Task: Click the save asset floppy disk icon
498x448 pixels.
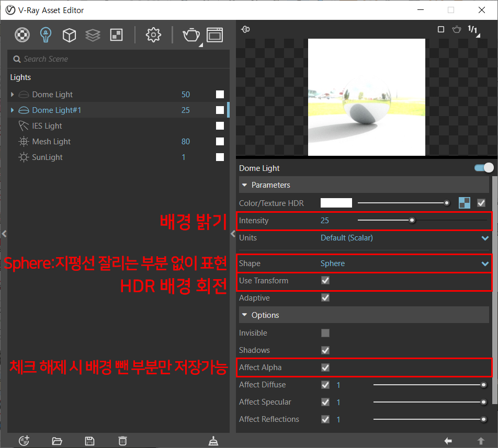Action: pyautogui.click(x=89, y=441)
